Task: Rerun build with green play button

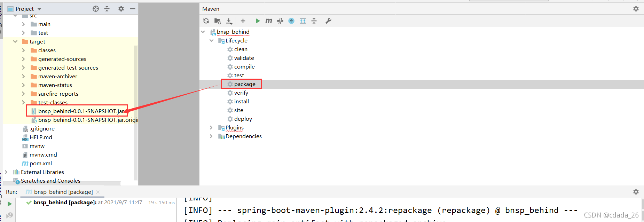Action: [x=9, y=204]
